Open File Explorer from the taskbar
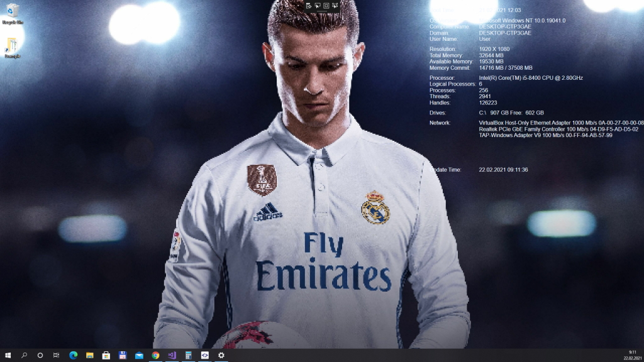The height and width of the screenshot is (362, 644). [x=89, y=356]
